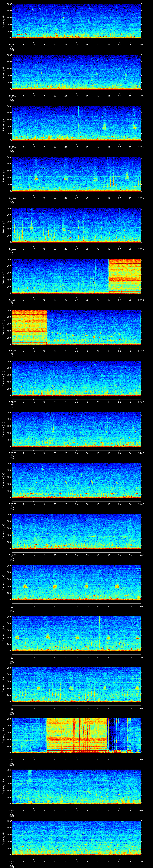The height and width of the screenshot is (868, 153).
Task: Click the '3:15:00' start time label
Action: (12, 96)
